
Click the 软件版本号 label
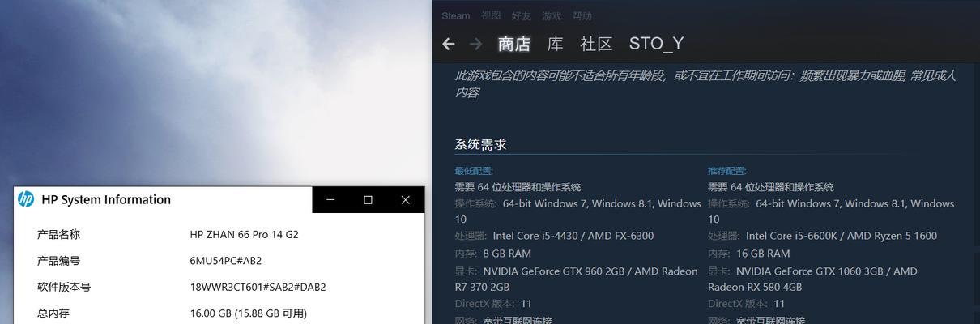pos(64,287)
